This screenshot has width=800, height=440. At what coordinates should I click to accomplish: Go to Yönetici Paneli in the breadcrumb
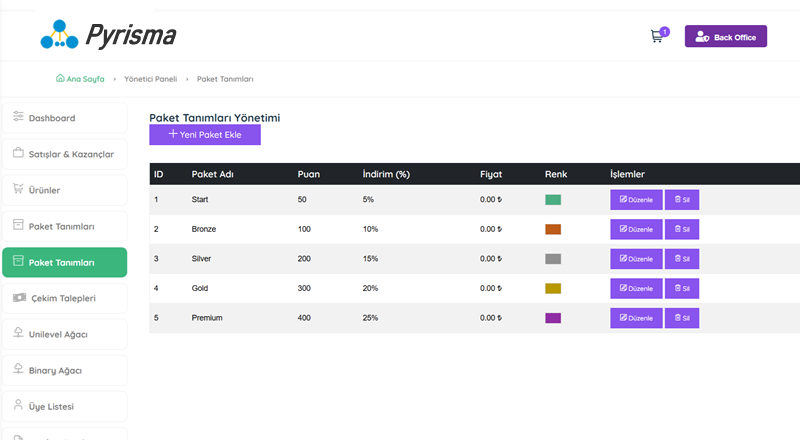pos(150,78)
